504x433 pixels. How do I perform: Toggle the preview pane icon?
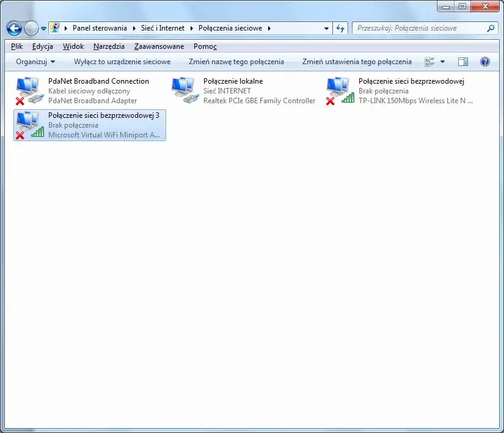(x=463, y=61)
